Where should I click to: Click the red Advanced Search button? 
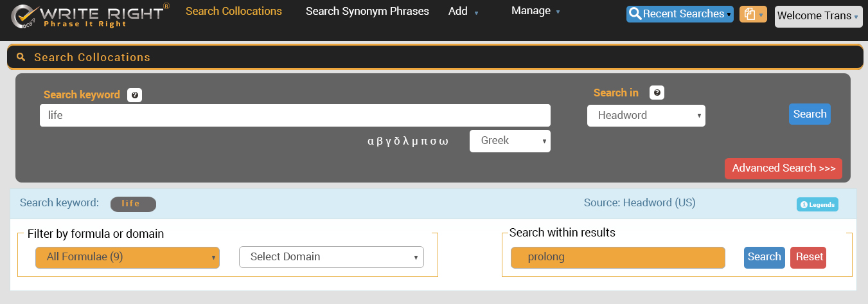coord(783,168)
